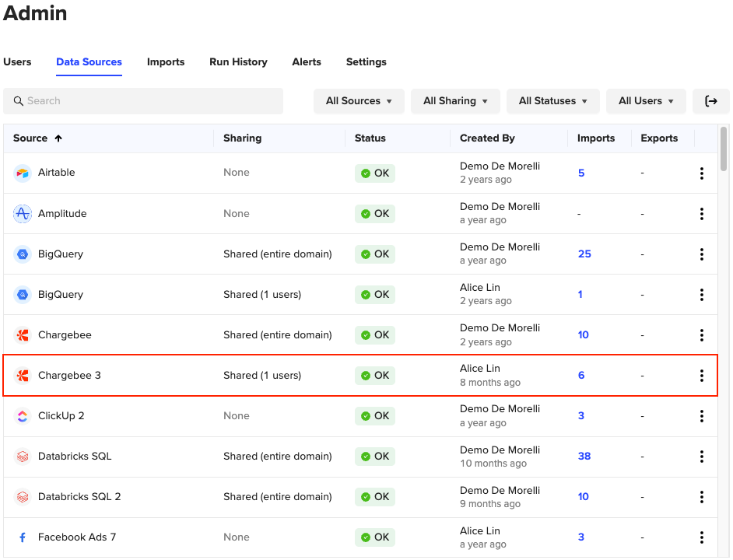733x560 pixels.
Task: Open the All Users filter dropdown
Action: pos(645,101)
